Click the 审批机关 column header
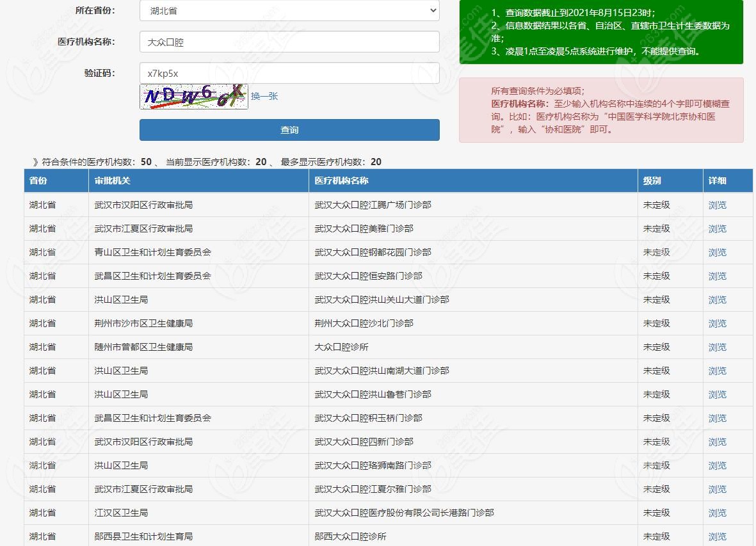 pyautogui.click(x=112, y=181)
